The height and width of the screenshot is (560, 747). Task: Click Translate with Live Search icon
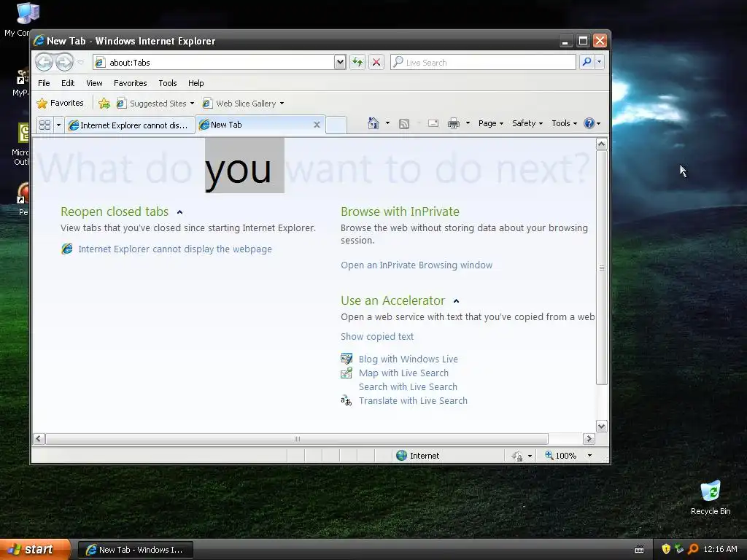[x=347, y=400]
